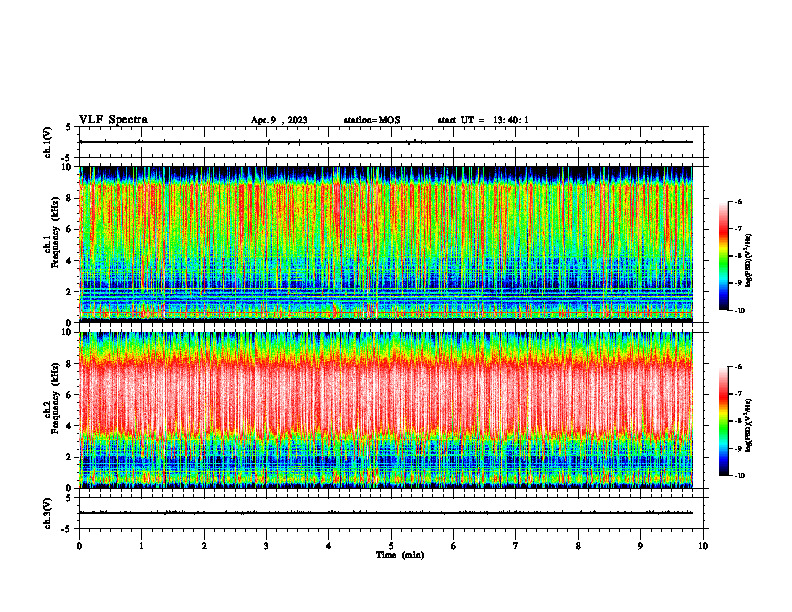Image resolution: width=792 pixels, height=612 pixels.
Task: Click time axis tick label "1"
Action: tap(141, 546)
